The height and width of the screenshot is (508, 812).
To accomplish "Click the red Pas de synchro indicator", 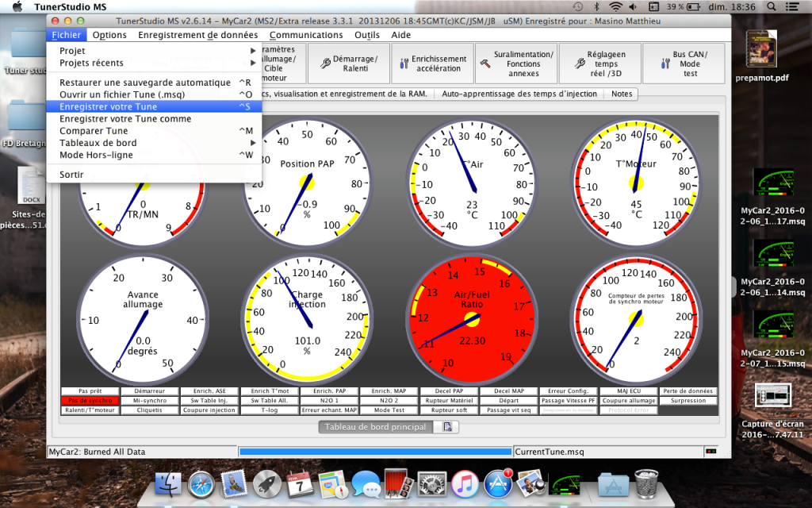I will click(90, 401).
